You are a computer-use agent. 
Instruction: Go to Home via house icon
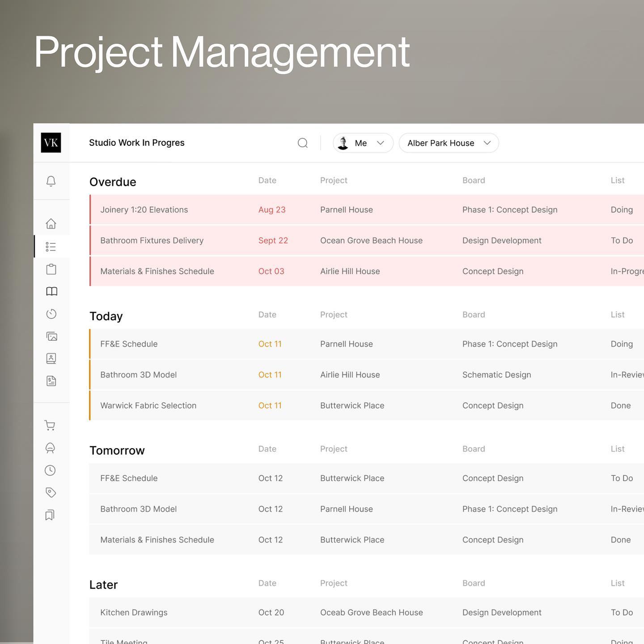[x=51, y=223]
